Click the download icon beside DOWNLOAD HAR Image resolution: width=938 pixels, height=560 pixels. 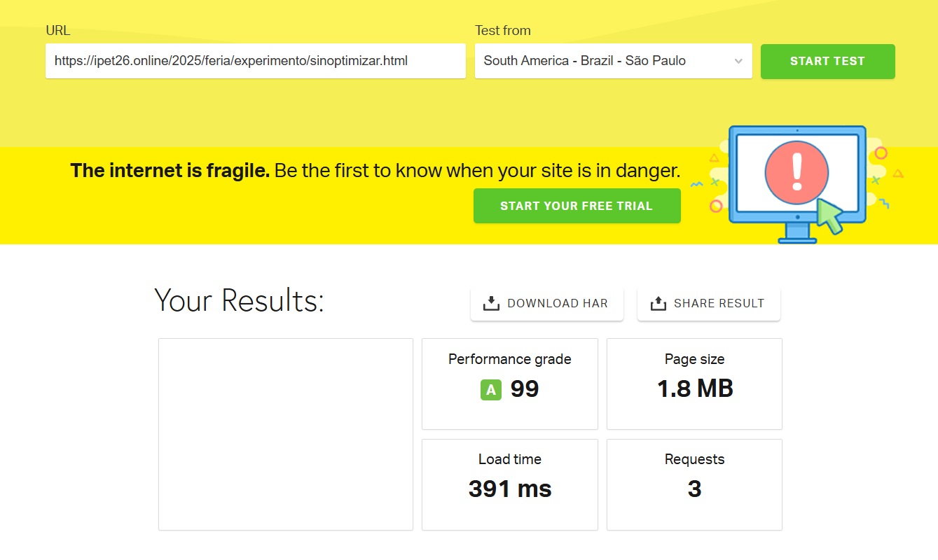(491, 303)
